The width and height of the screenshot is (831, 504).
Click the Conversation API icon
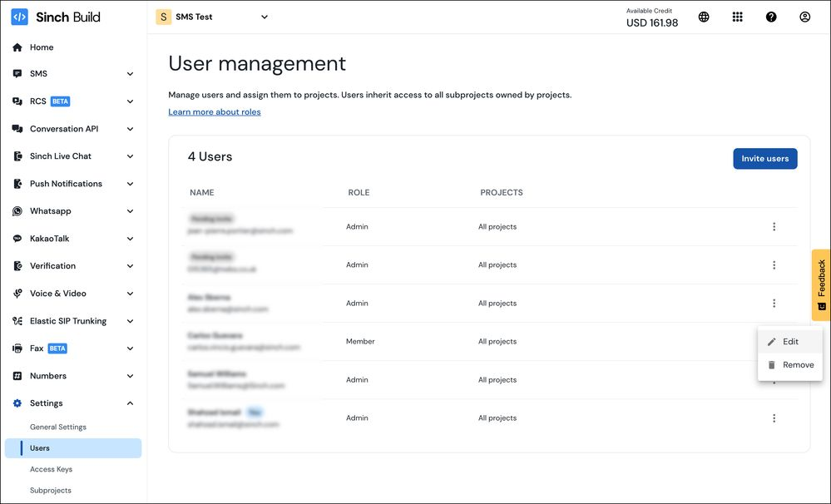click(17, 129)
